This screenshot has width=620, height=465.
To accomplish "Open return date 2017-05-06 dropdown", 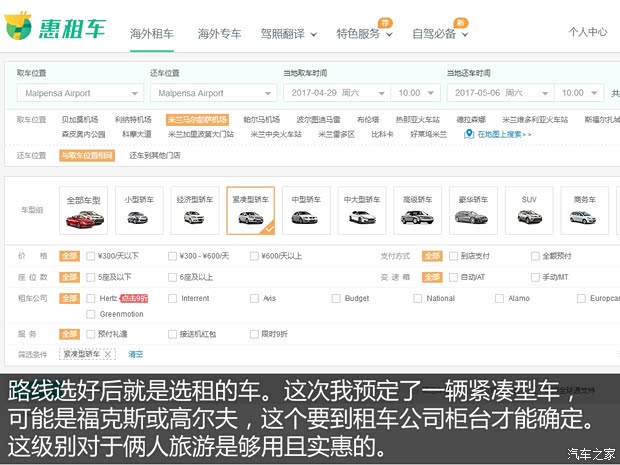I will [501, 93].
